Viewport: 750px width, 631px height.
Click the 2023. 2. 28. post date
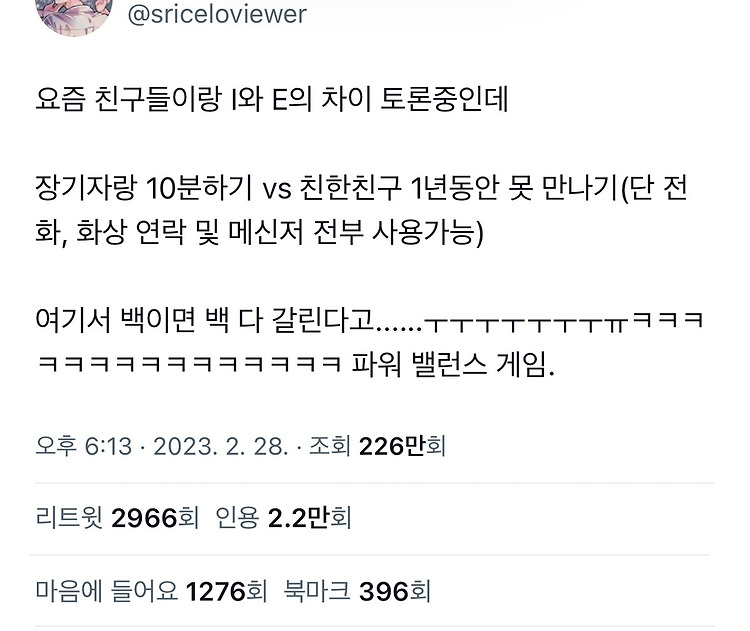click(221, 446)
